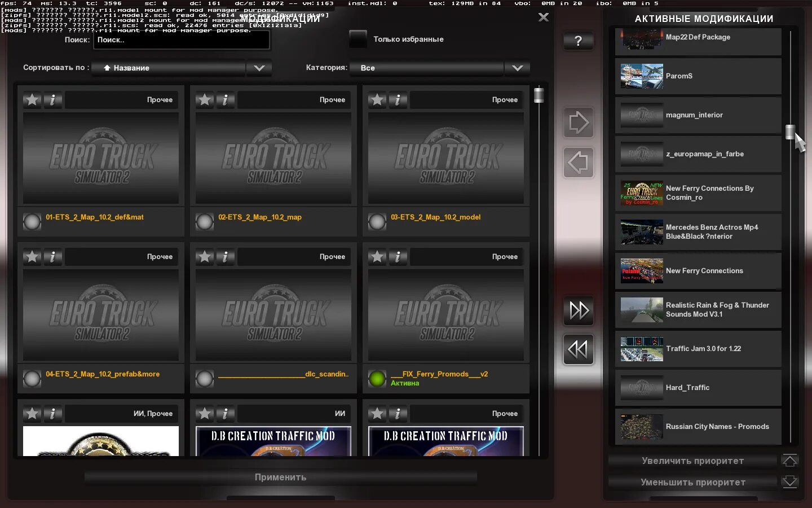Click the active mods scrollbar handle

pos(791,132)
